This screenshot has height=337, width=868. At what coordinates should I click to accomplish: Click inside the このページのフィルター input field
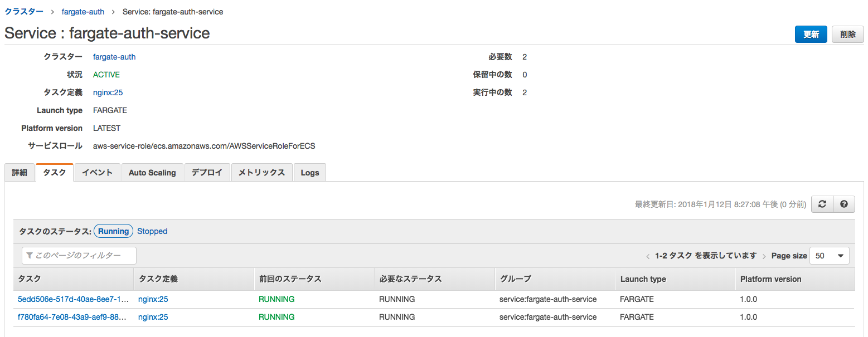coord(78,255)
